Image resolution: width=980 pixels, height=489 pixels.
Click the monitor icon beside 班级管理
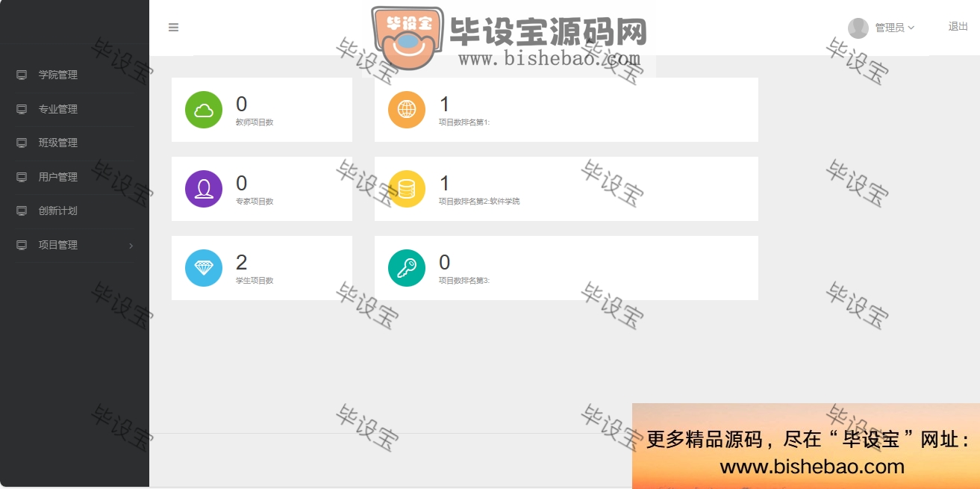tap(22, 143)
